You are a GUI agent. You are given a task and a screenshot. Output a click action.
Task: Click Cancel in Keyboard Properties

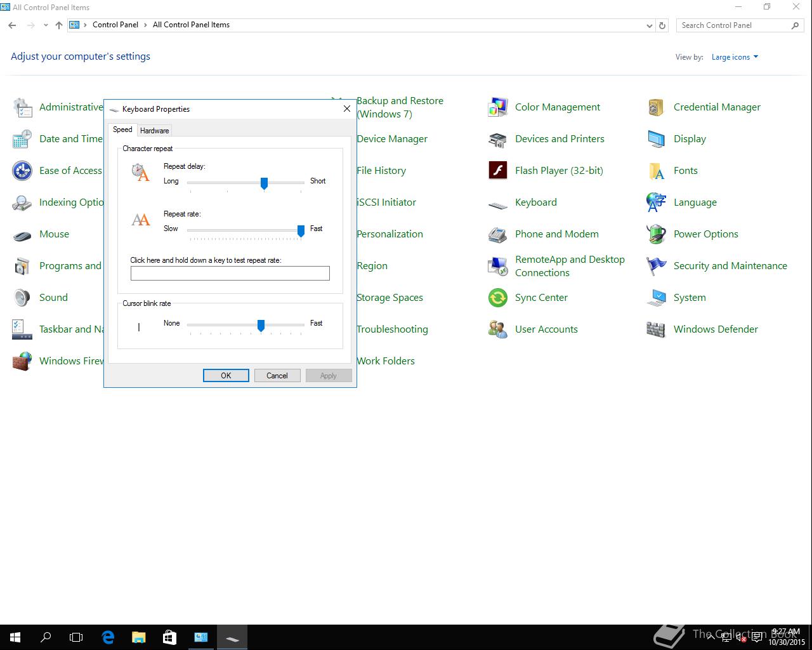(277, 376)
